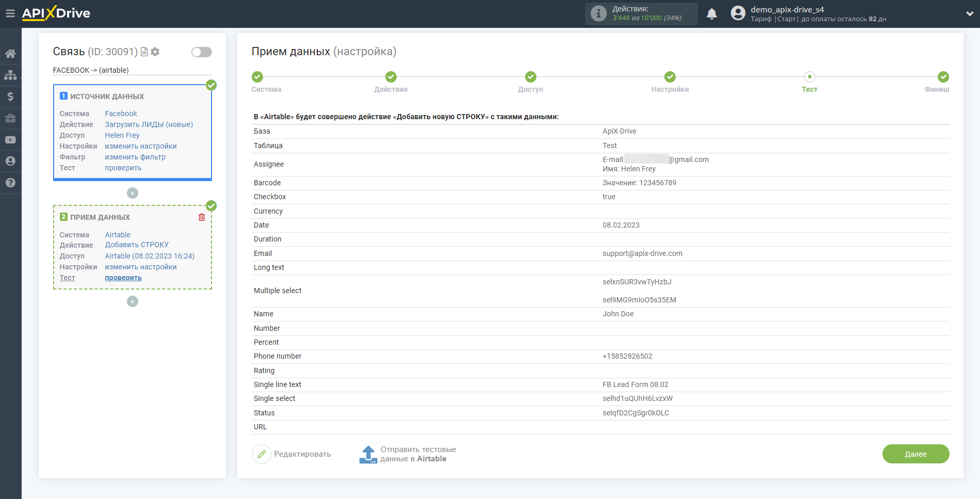Open connection settings gear icon

pyautogui.click(x=155, y=52)
